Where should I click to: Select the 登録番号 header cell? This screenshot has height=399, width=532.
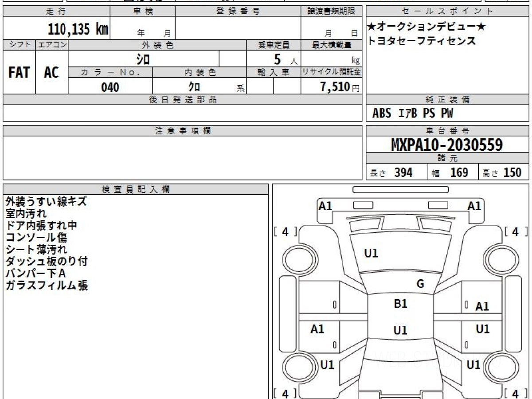[x=238, y=12]
